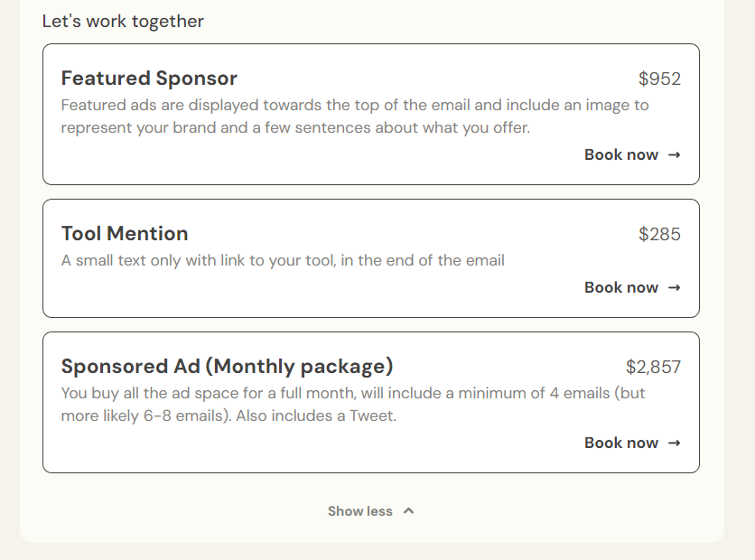
Task: Click the Featured Sponsor description text
Action: [x=354, y=117]
